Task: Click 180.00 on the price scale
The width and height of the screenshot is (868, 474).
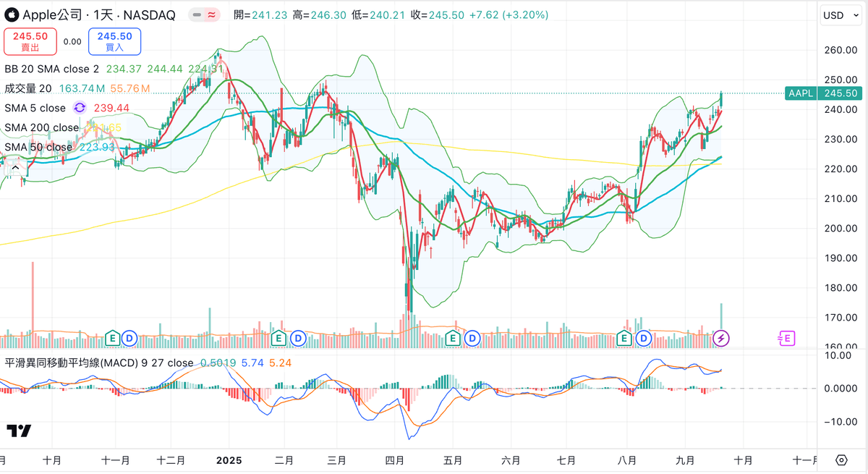Action: point(841,287)
